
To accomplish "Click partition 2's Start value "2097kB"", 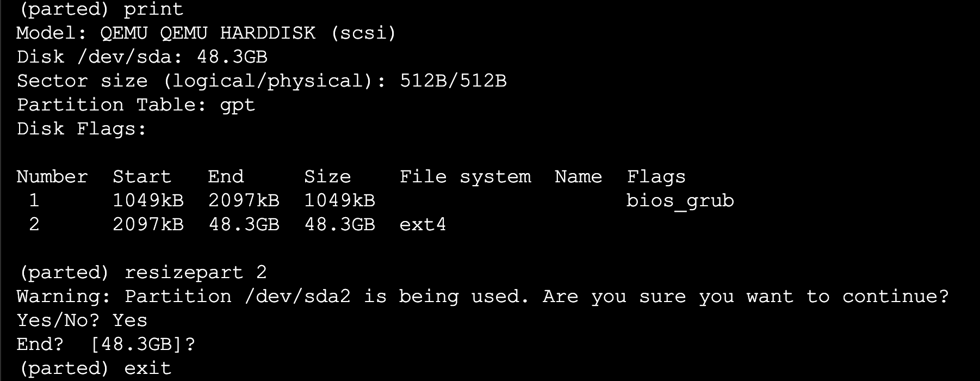I will tap(148, 225).
